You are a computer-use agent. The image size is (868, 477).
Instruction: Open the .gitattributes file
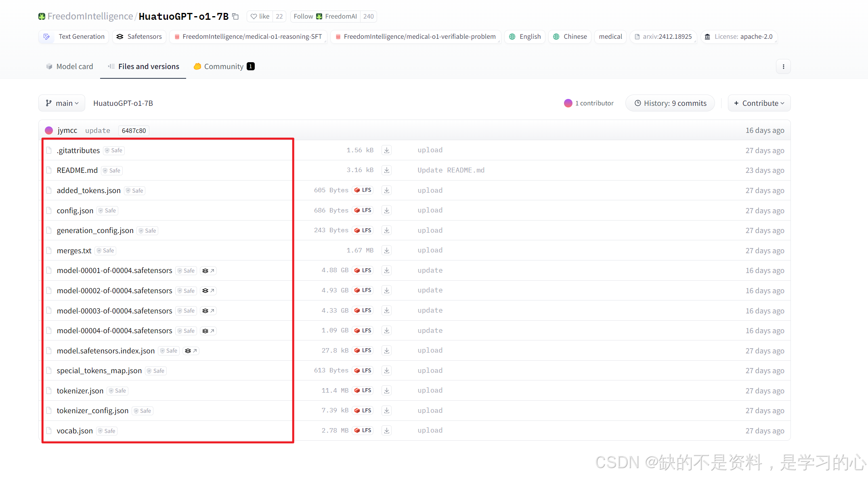(78, 151)
